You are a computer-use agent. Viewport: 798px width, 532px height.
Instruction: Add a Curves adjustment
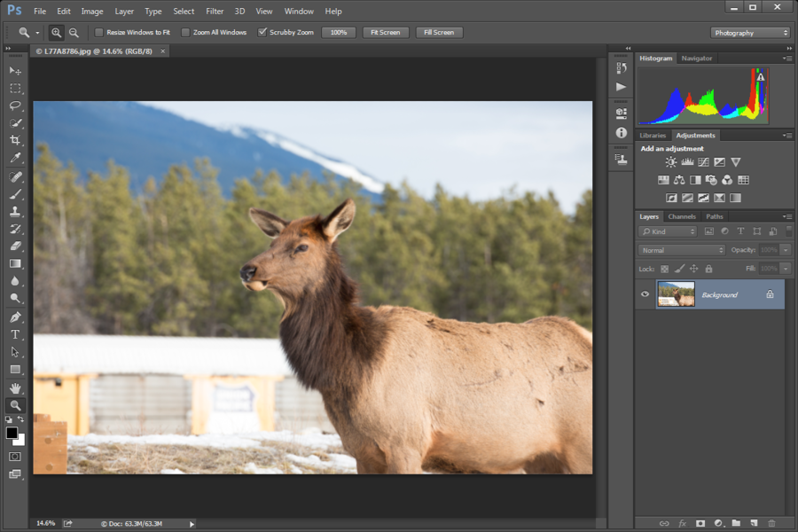(x=703, y=162)
